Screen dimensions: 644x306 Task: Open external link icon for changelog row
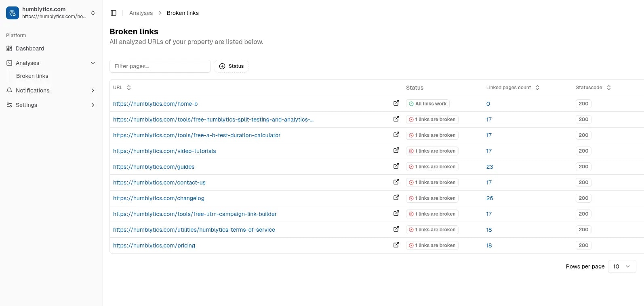(x=396, y=198)
